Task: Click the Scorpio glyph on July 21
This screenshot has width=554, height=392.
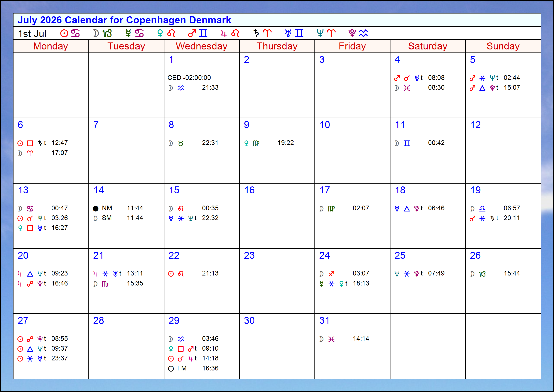Action: (x=105, y=284)
